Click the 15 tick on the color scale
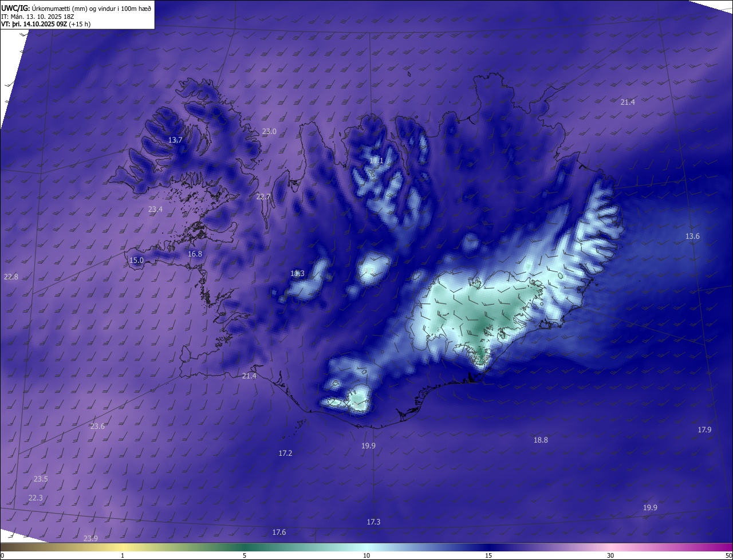733x560 pixels. point(488,556)
